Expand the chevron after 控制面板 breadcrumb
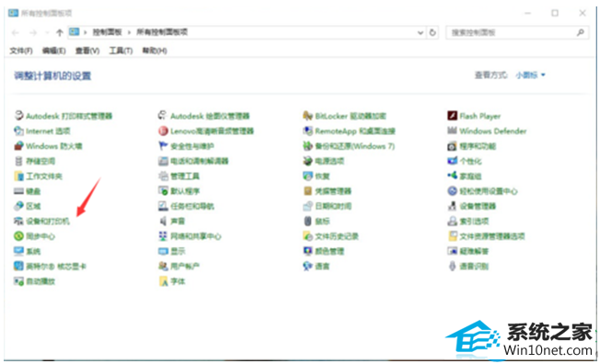The width and height of the screenshot is (600, 364). pos(129,32)
